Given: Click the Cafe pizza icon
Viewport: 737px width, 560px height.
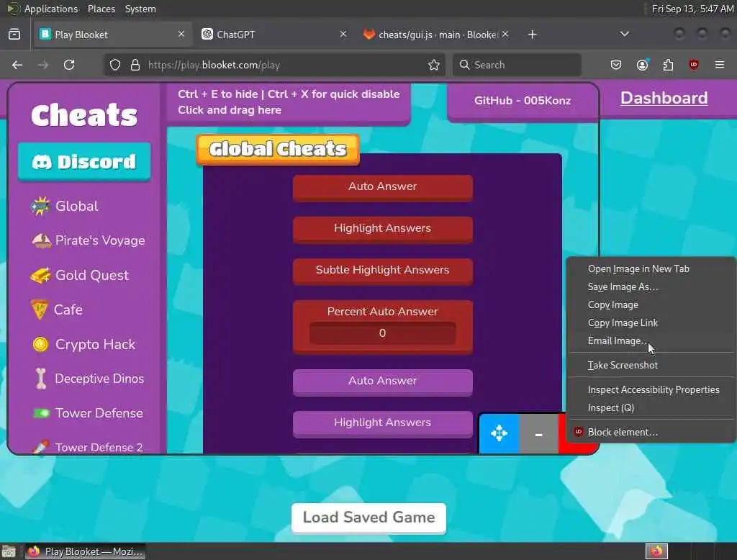Looking at the screenshot, I should [40, 310].
